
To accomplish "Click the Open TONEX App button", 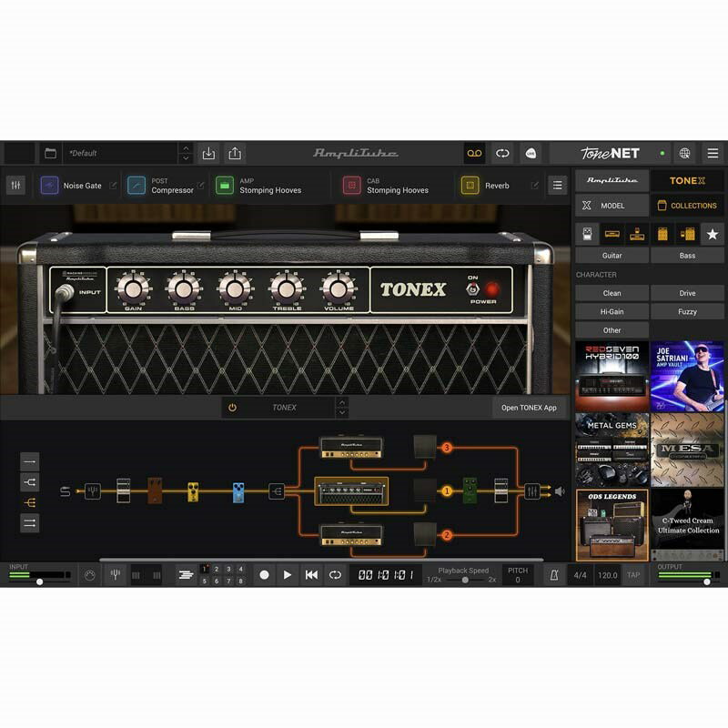I will point(529,407).
